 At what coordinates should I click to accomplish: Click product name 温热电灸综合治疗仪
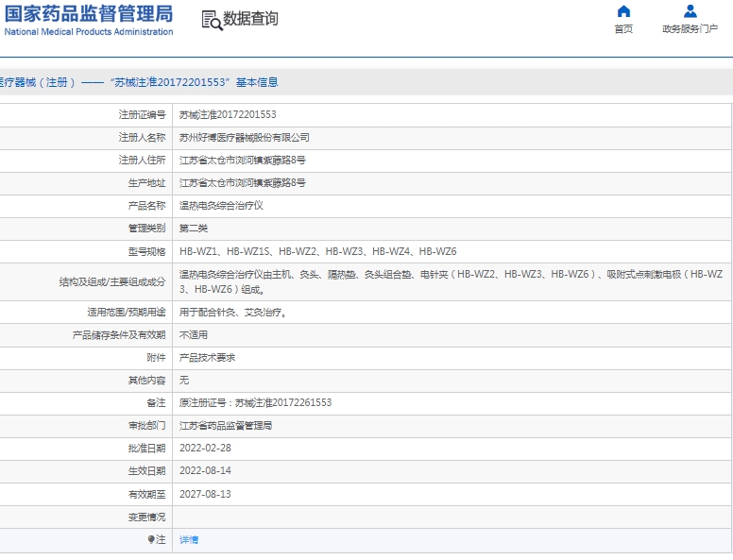pyautogui.click(x=221, y=206)
